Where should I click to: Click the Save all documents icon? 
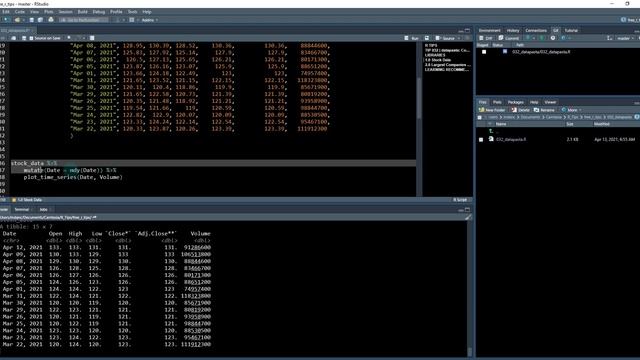point(40,20)
